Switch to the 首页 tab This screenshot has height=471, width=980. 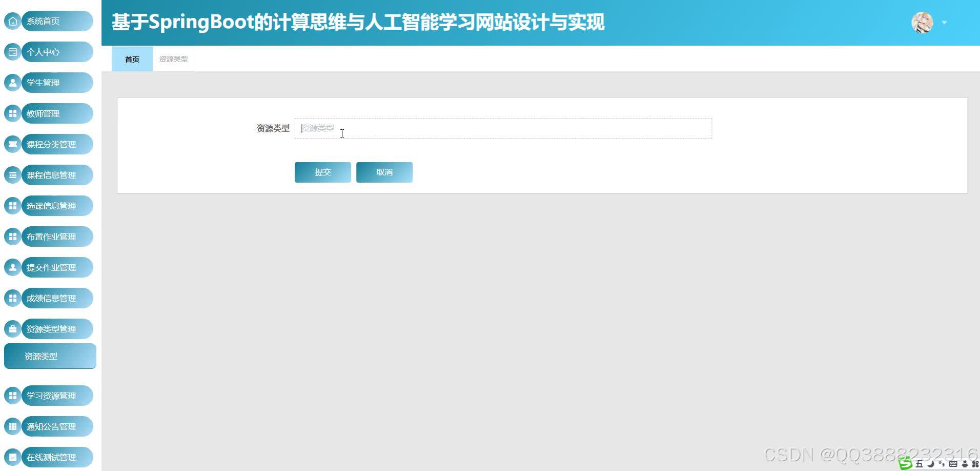[x=132, y=59]
